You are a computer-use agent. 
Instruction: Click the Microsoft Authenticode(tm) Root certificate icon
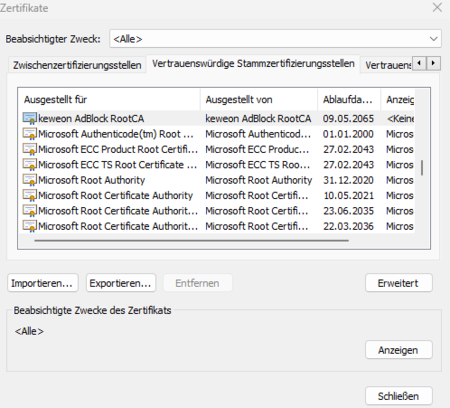coord(29,134)
